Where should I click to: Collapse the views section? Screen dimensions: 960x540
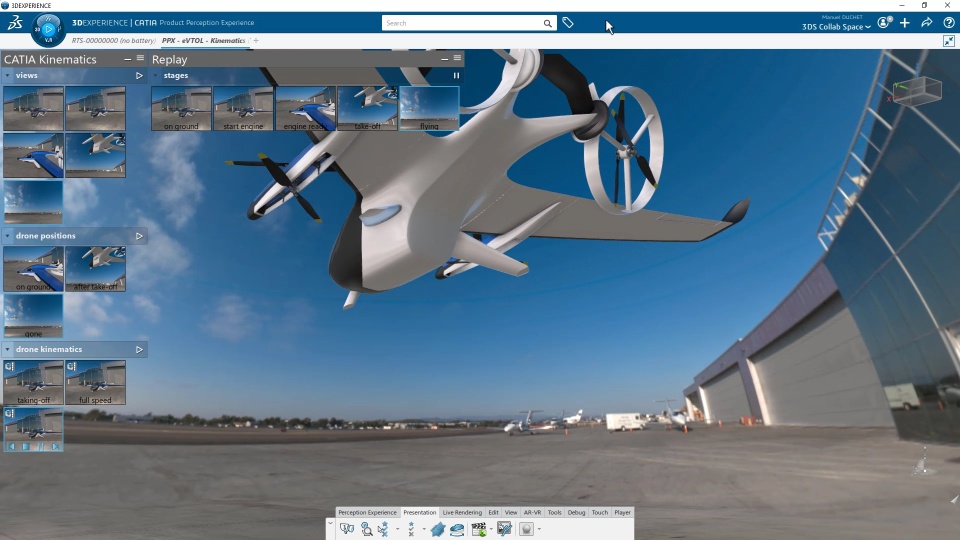tap(7, 75)
